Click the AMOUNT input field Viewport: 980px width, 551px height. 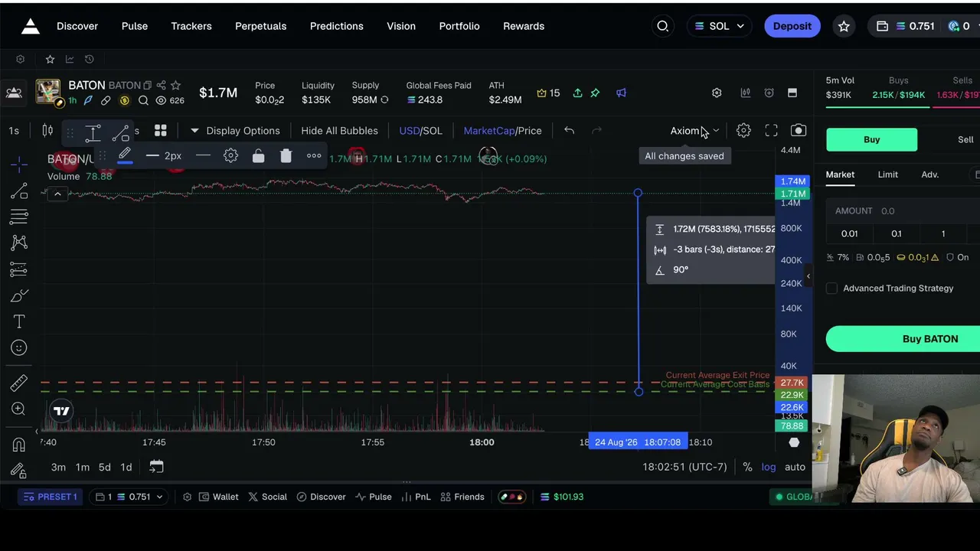click(x=903, y=211)
